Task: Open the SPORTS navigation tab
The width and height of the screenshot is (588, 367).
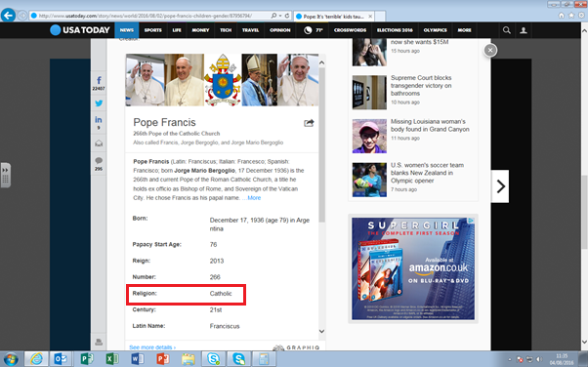Action: pos(152,30)
